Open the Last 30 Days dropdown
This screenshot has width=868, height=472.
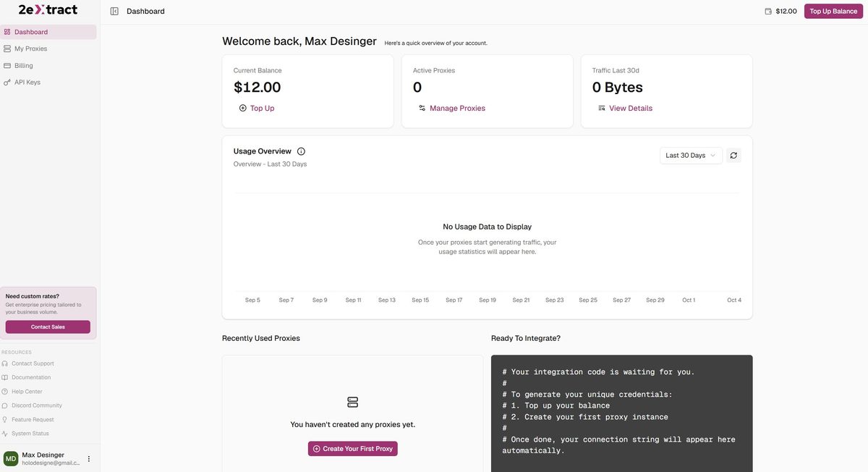click(691, 155)
